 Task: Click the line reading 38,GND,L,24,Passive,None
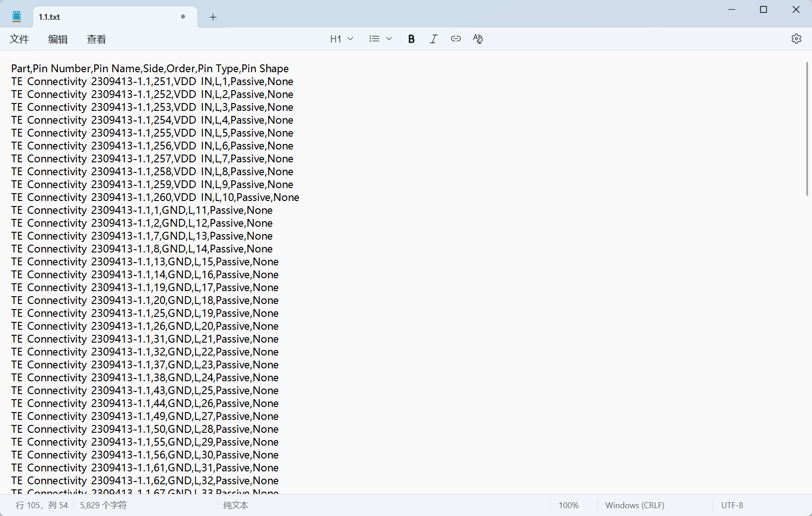pyautogui.click(x=145, y=378)
